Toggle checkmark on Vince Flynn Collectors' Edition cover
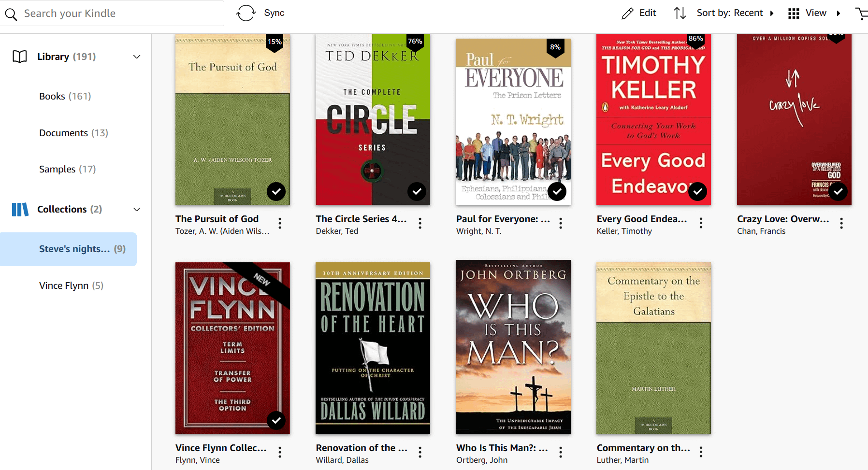The height and width of the screenshot is (470, 868). click(x=276, y=421)
